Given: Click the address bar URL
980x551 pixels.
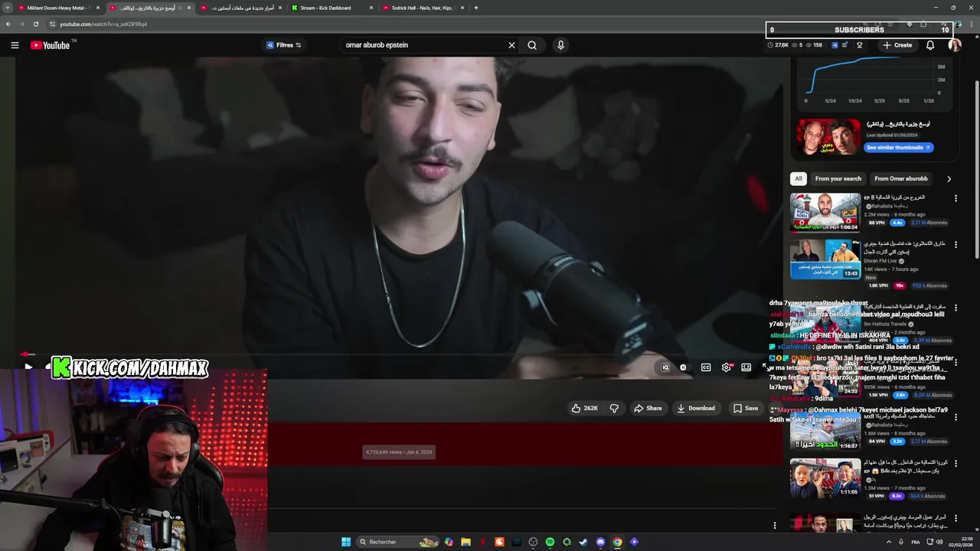Looking at the screenshot, I should tap(103, 24).
